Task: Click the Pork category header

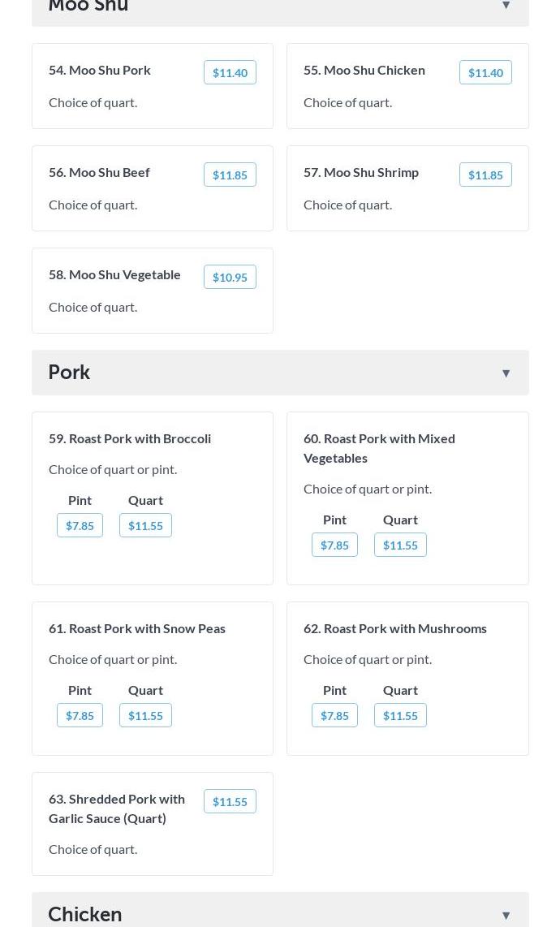Action: click(x=69, y=373)
